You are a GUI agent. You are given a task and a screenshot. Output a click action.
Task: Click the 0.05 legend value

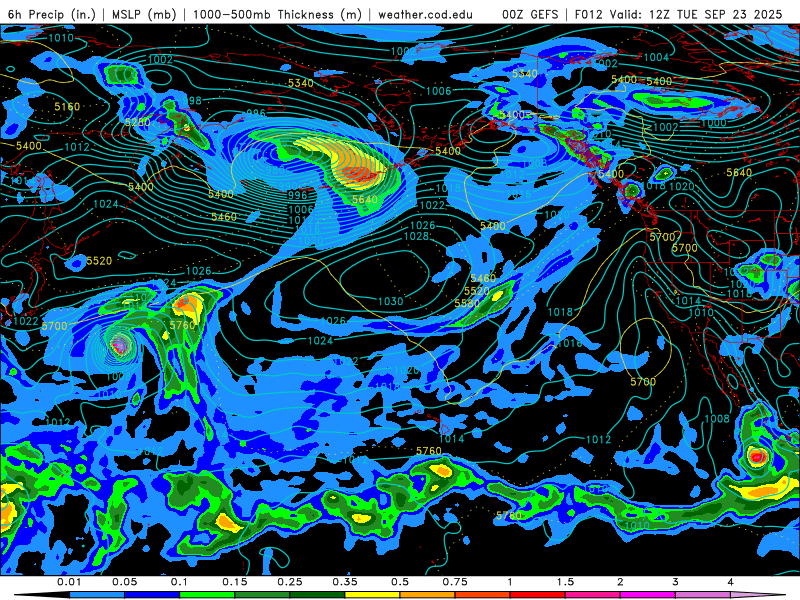124,582
